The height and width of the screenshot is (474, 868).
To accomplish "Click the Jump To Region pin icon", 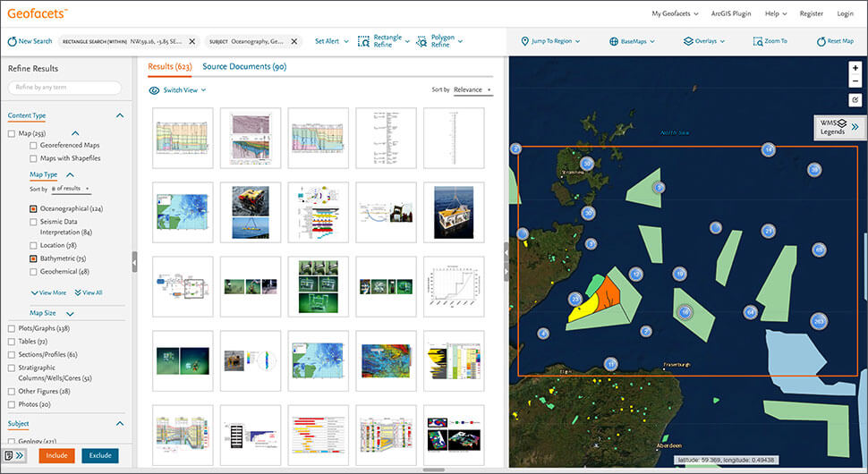I will point(524,41).
